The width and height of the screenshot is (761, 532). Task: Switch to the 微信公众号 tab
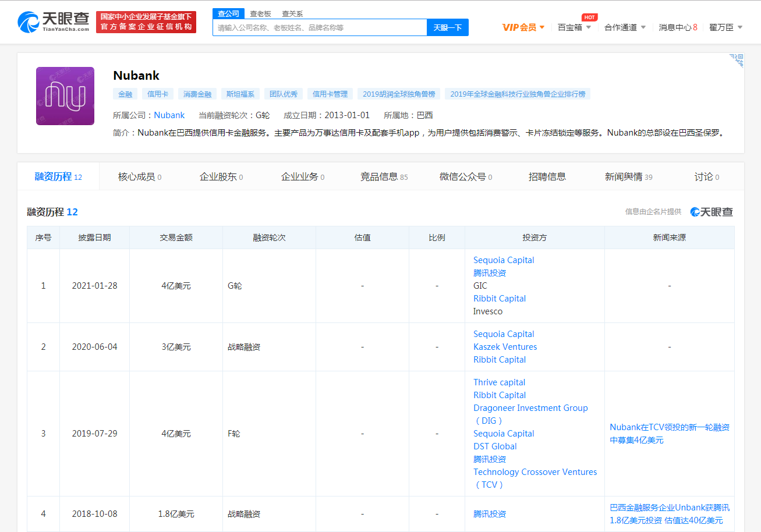(466, 176)
